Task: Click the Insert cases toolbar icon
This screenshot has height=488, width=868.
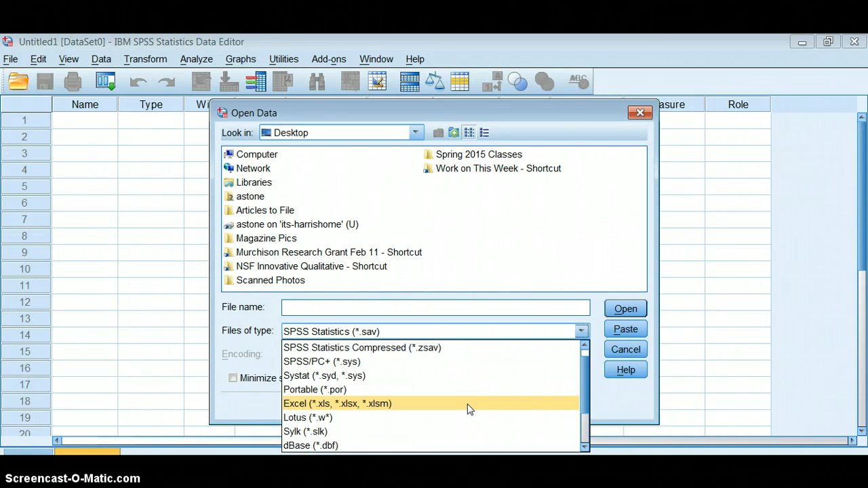Action: coord(350,82)
